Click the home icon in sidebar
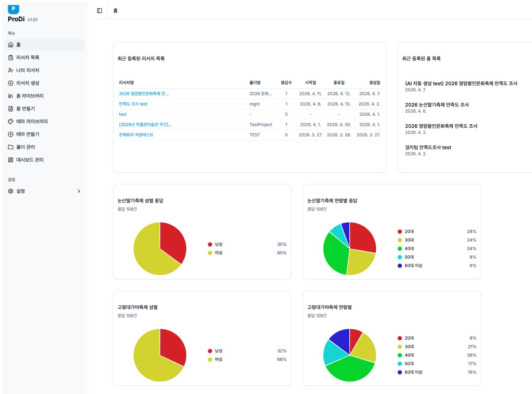This screenshot has height=394, width=532. click(11, 45)
